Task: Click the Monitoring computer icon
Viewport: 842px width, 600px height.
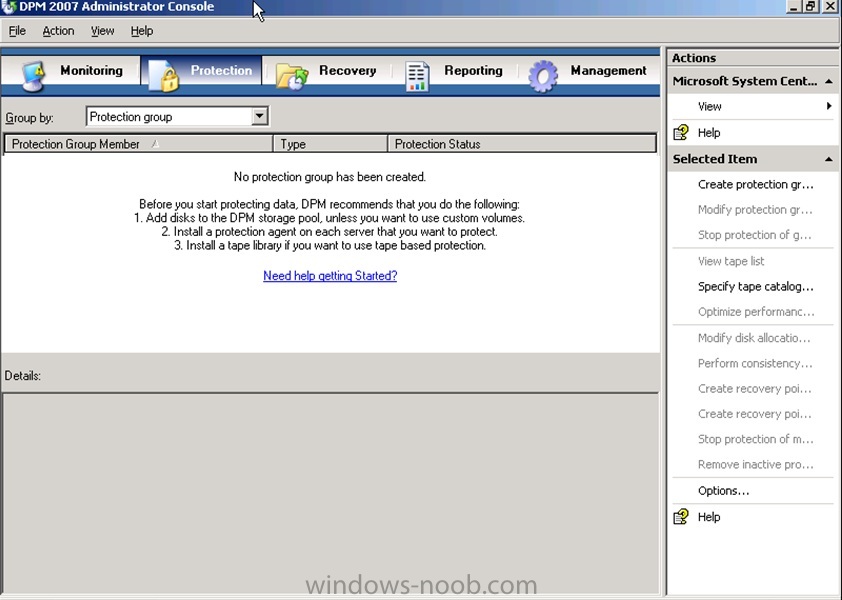Action: [33, 76]
